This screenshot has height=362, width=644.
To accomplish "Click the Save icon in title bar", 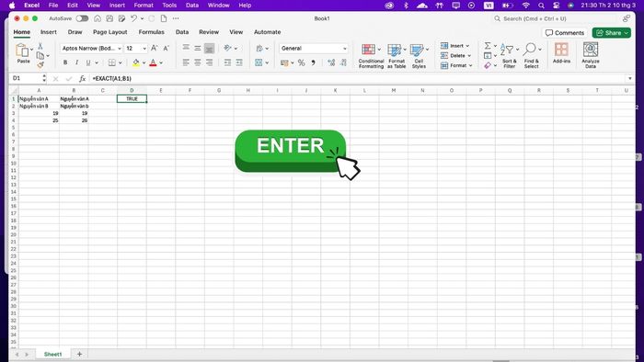I will (x=109, y=18).
